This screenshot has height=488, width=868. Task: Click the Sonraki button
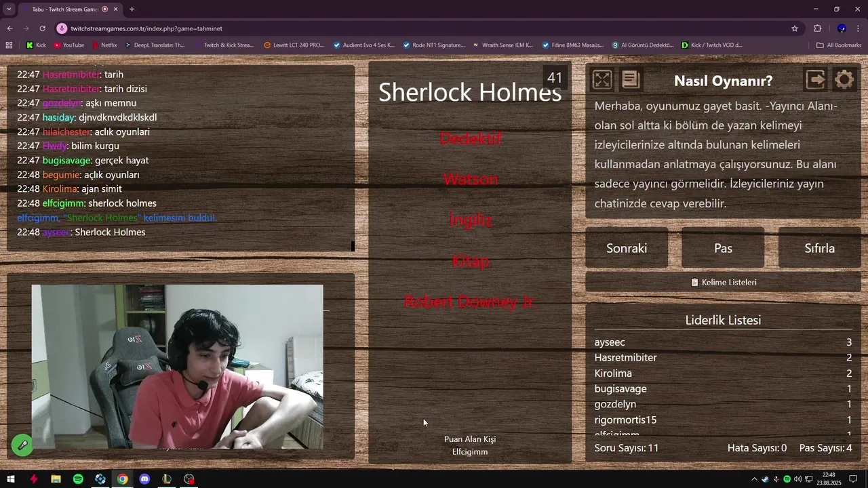(627, 248)
